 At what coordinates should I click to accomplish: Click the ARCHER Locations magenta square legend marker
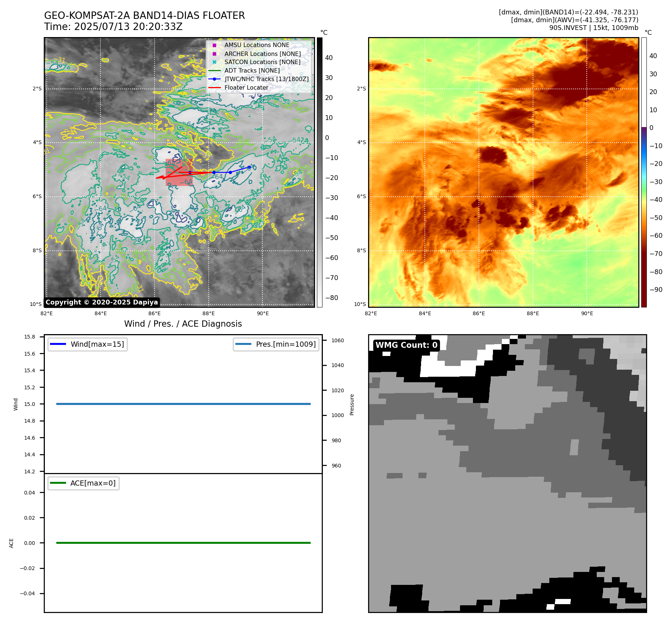tap(214, 54)
